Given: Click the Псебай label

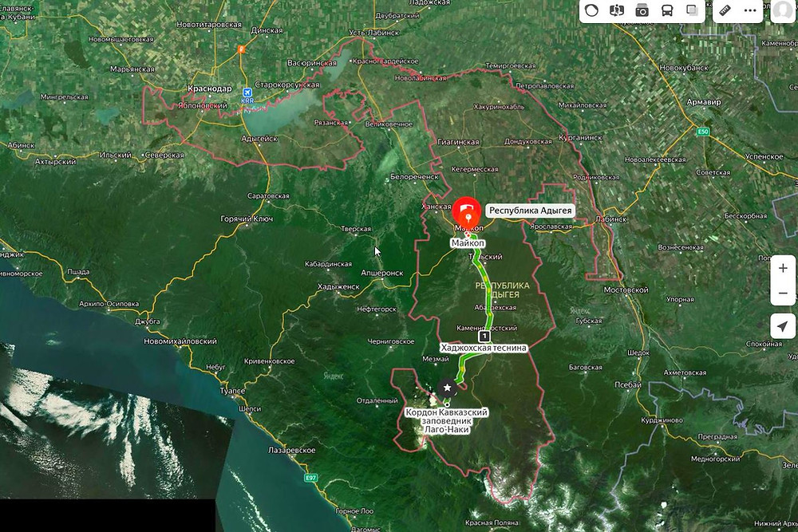Looking at the screenshot, I should [628, 384].
